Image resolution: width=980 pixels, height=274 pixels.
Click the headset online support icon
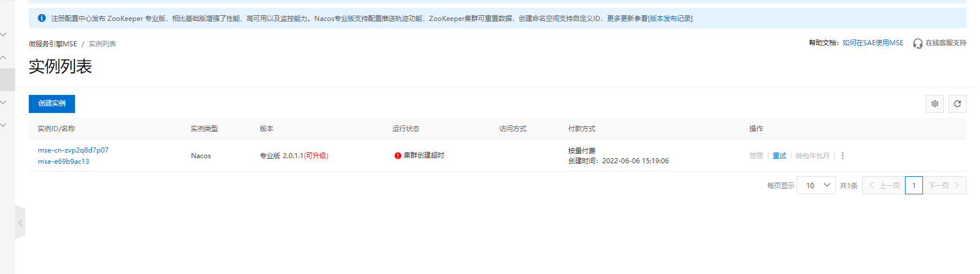click(x=918, y=44)
